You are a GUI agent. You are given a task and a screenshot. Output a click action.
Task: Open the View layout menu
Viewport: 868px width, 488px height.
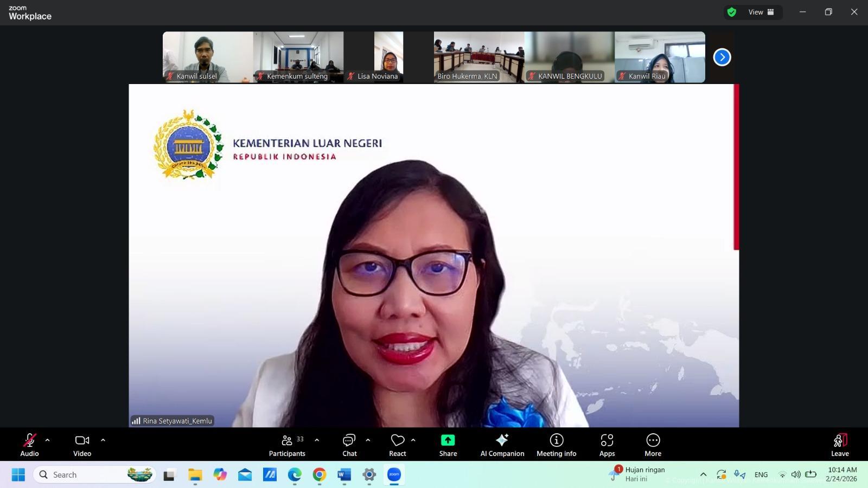coord(761,12)
